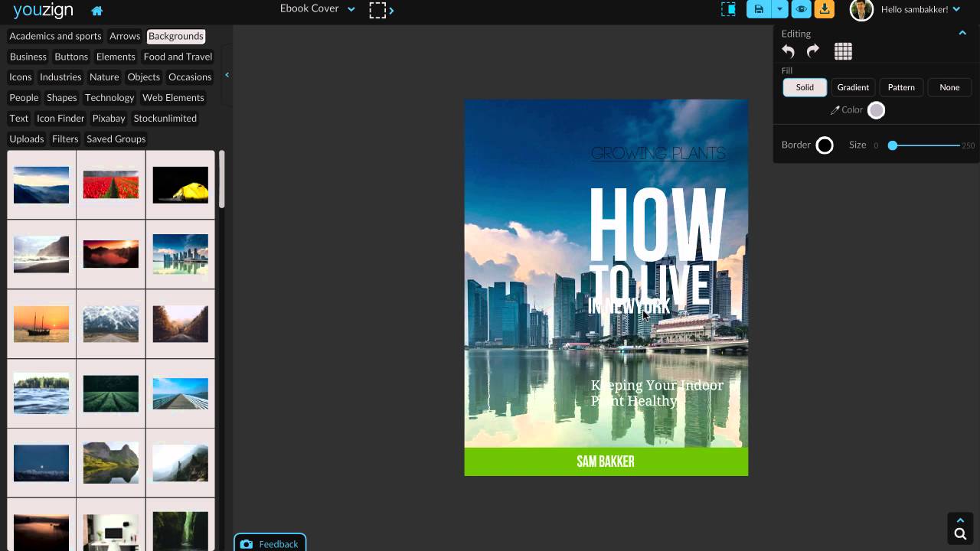Open Ebook Cover dropdown
The width and height of the screenshot is (980, 551).
tap(318, 9)
